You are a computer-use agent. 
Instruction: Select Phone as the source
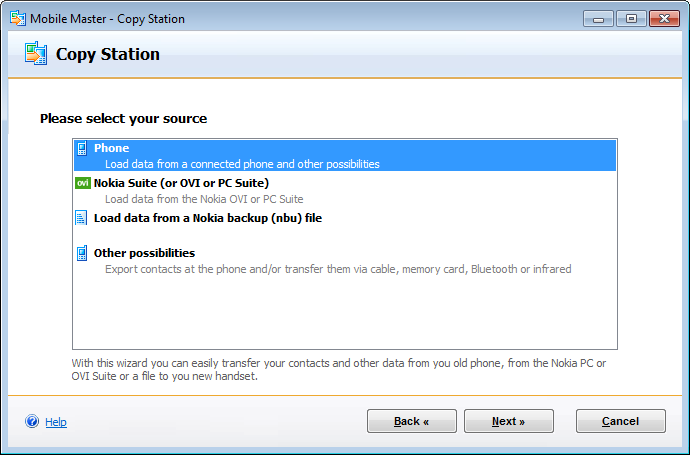(111, 148)
